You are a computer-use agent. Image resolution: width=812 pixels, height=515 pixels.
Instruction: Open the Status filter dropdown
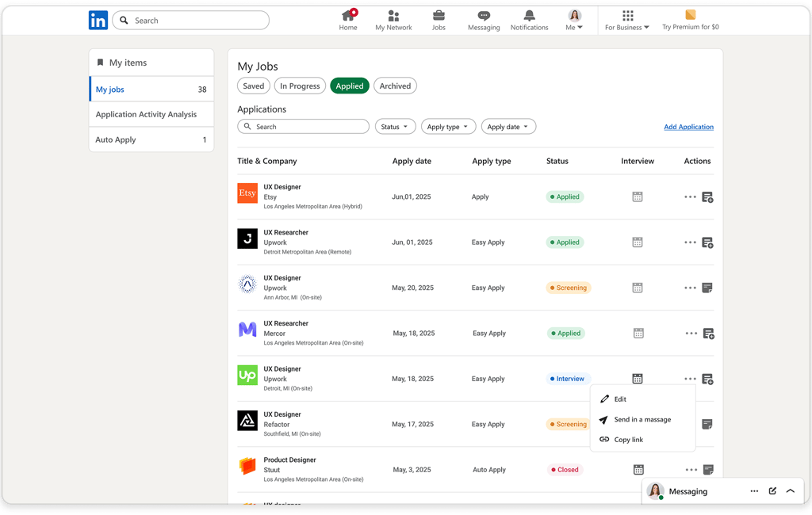click(x=395, y=127)
